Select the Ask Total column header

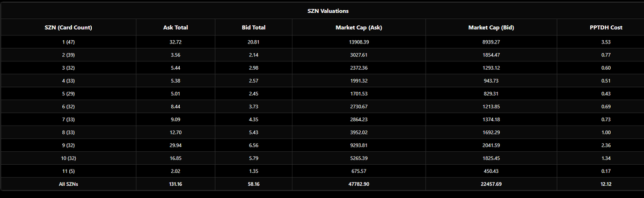pos(175,27)
